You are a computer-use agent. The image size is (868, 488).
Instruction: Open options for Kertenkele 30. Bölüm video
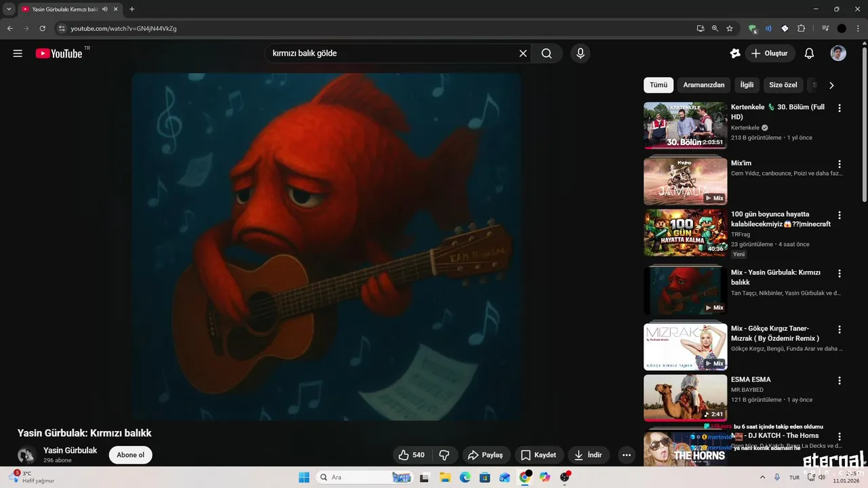[840, 108]
